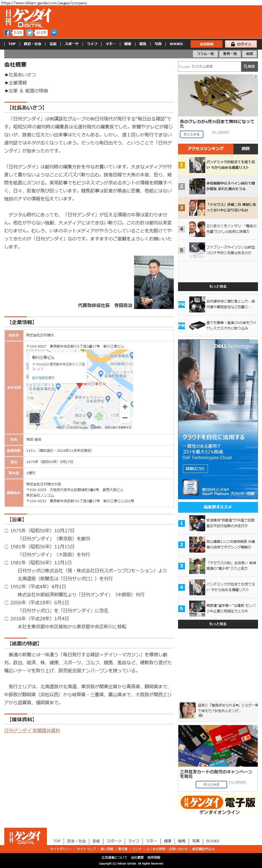Open BOOKS in the top navigation

pyautogui.click(x=176, y=44)
